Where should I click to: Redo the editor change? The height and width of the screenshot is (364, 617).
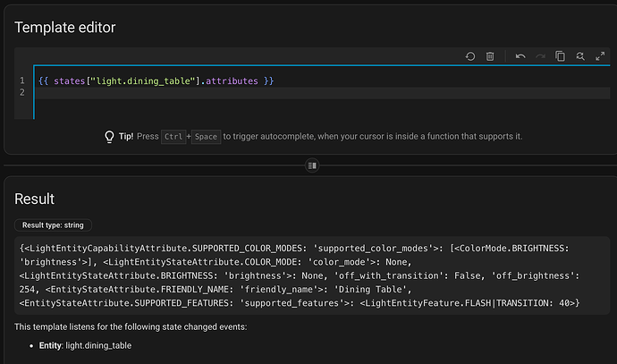[540, 56]
